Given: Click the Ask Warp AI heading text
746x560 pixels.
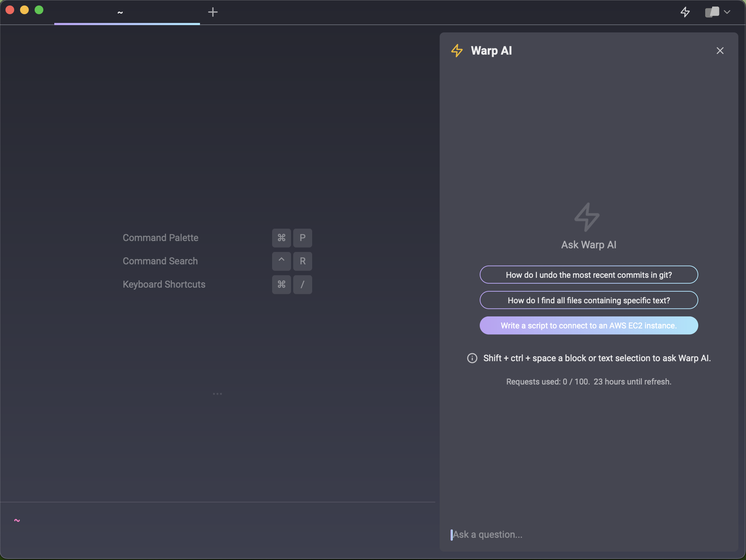Looking at the screenshot, I should tap(589, 245).
